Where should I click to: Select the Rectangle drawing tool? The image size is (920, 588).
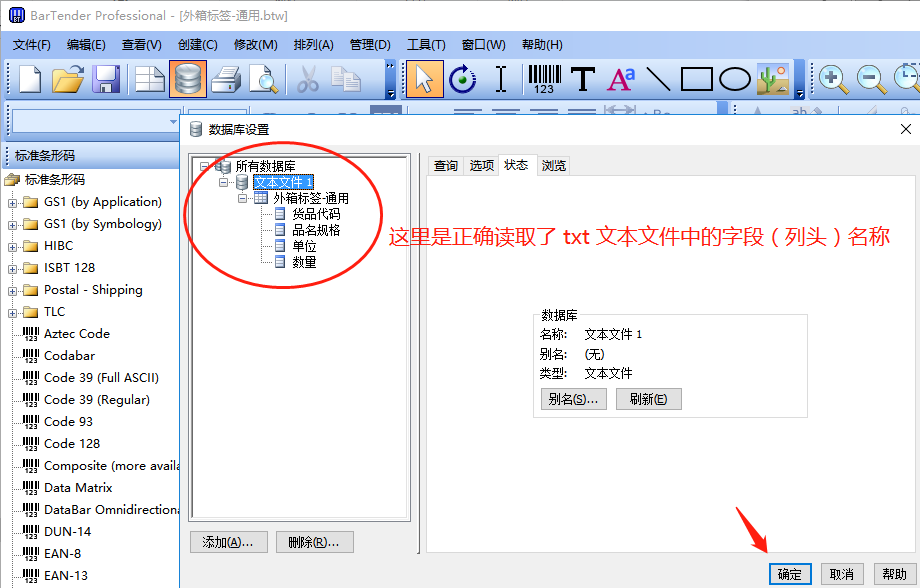696,79
